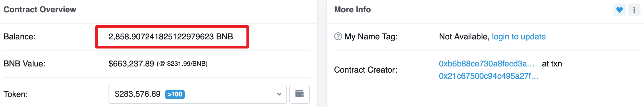Click the Balance label
644x107 pixels.
click(19, 37)
